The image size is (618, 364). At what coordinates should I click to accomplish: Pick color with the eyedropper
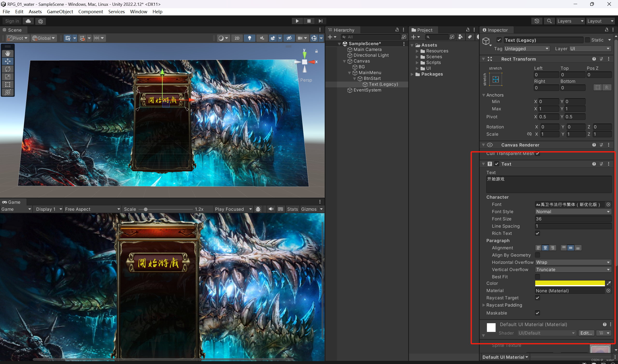[x=609, y=283]
